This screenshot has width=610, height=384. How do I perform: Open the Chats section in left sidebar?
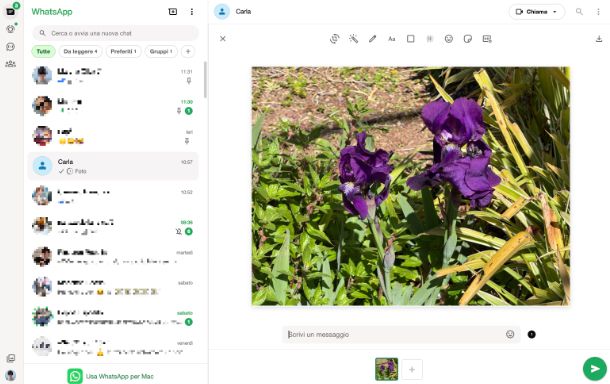[x=11, y=11]
